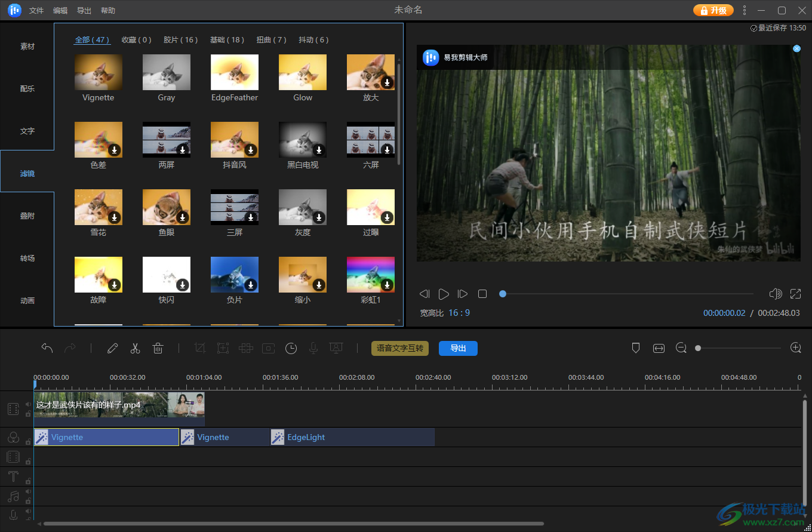Play the preview video

point(444,294)
